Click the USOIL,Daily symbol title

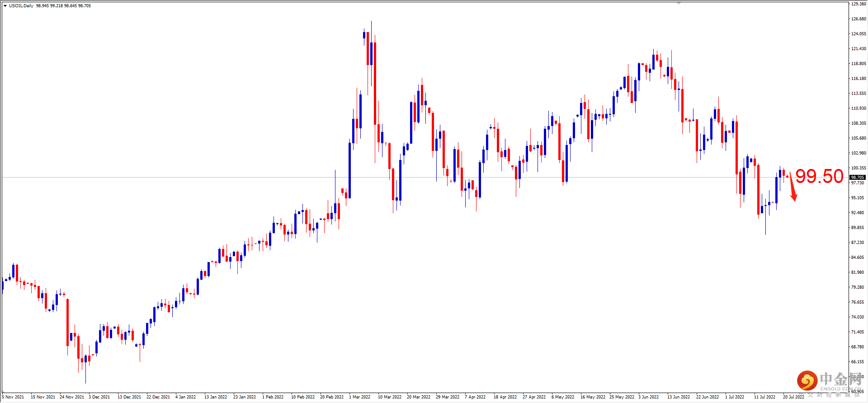pyautogui.click(x=21, y=6)
